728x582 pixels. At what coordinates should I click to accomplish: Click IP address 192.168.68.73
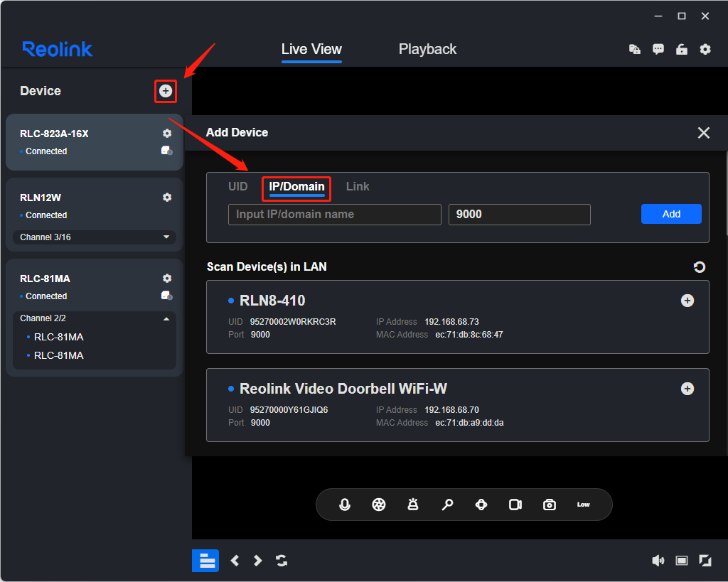(451, 322)
